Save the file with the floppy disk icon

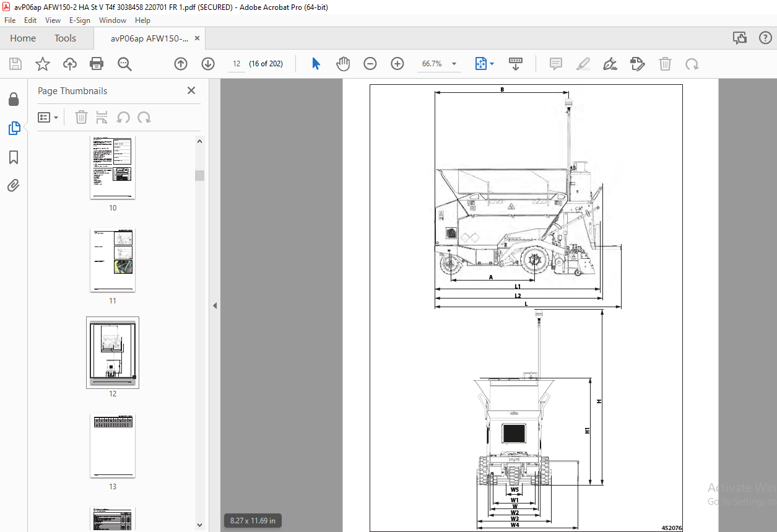[x=15, y=64]
